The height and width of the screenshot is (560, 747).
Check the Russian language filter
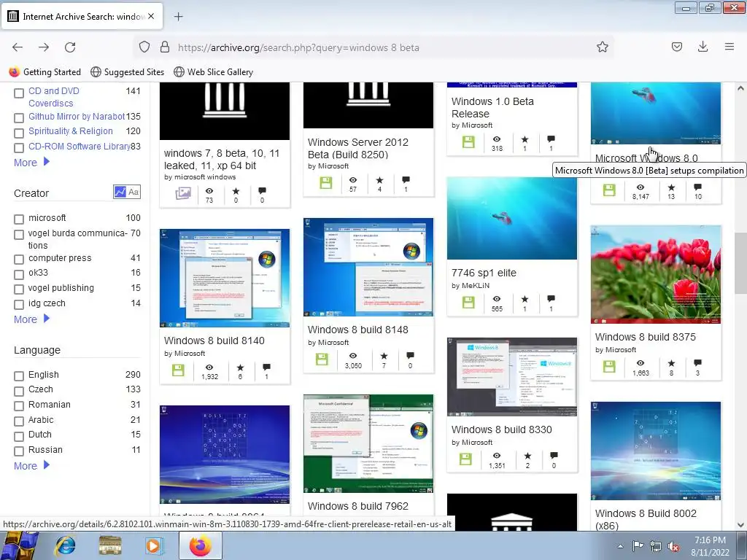(x=19, y=451)
